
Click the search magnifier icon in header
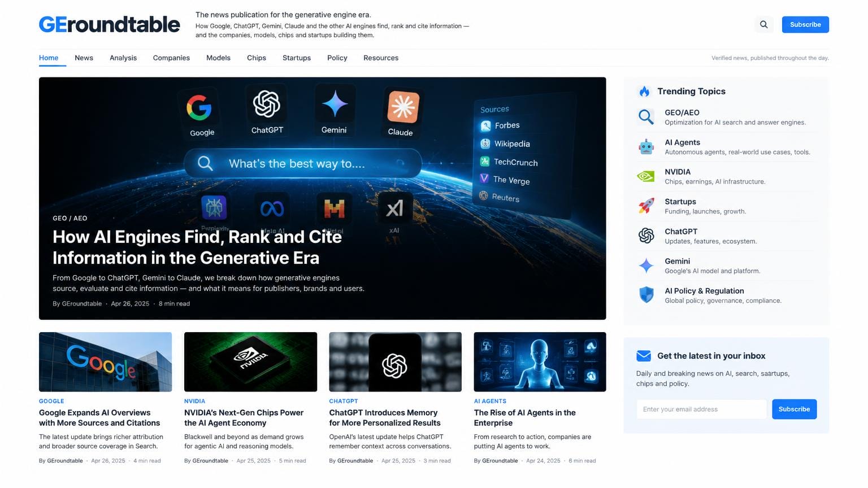[763, 24]
